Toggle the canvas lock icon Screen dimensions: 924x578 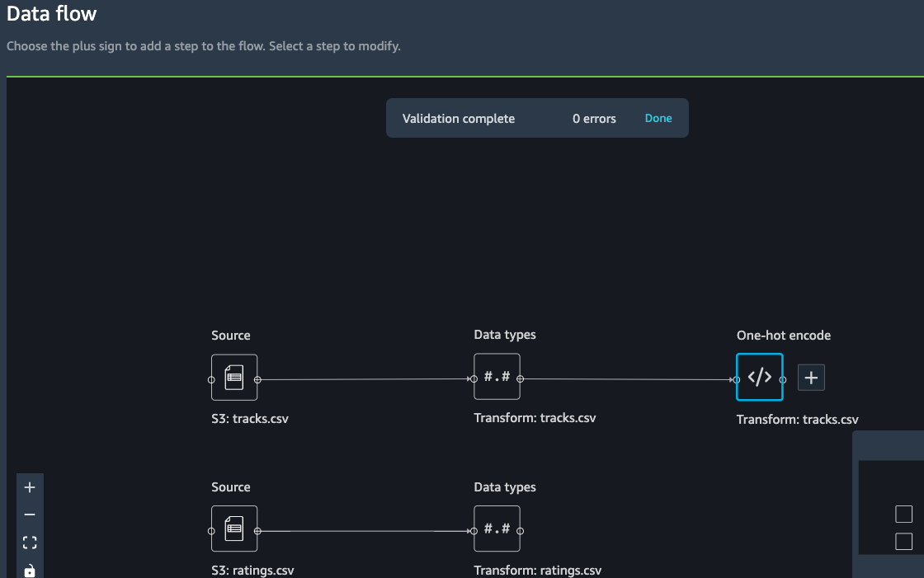click(x=30, y=570)
